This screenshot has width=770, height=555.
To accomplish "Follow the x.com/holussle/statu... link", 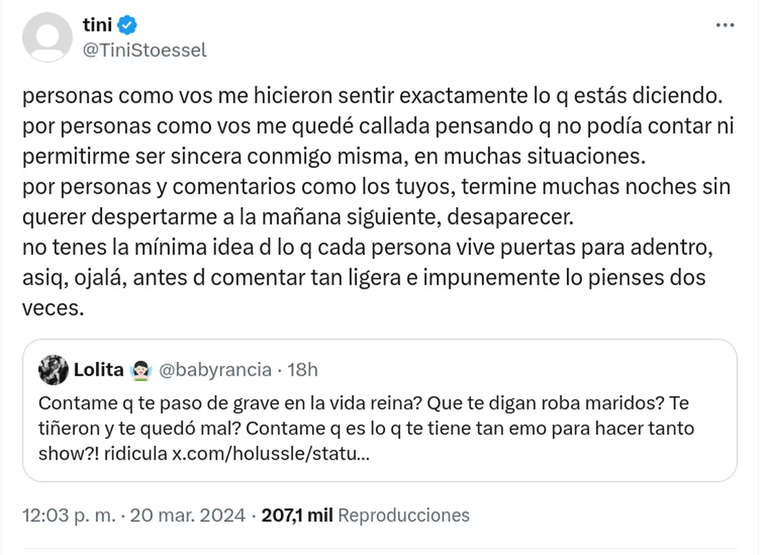I will [272, 453].
